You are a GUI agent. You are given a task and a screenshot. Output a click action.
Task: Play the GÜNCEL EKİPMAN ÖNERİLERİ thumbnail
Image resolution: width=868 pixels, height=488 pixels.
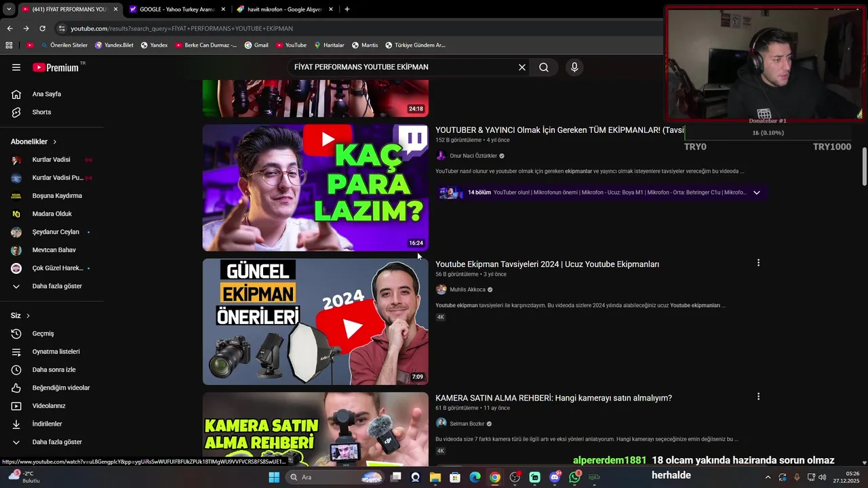pos(315,321)
